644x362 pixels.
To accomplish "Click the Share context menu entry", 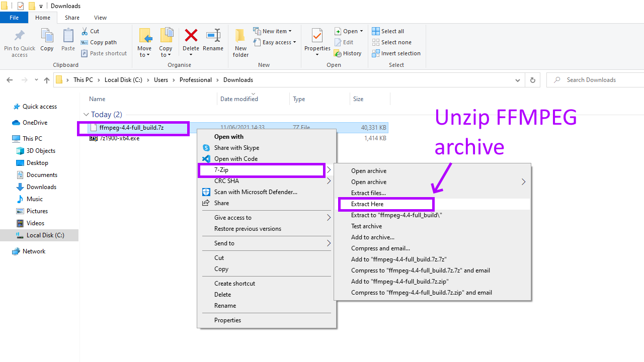I will pyautogui.click(x=221, y=203).
